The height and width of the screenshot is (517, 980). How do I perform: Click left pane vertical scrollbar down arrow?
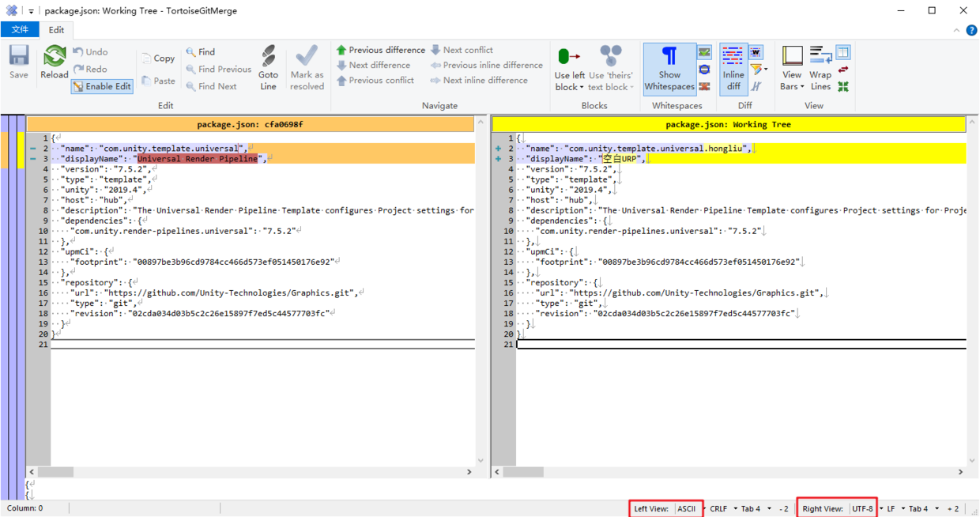tap(481, 461)
